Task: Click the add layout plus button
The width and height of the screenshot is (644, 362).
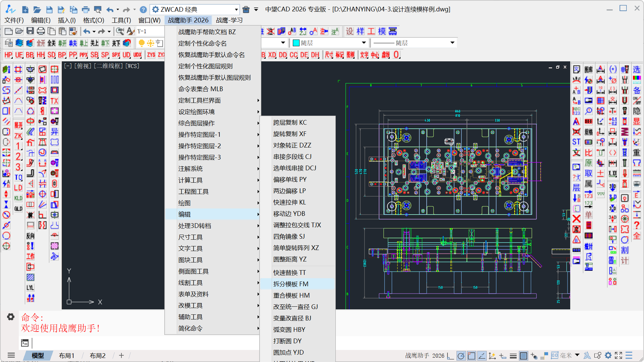Action: (121, 355)
